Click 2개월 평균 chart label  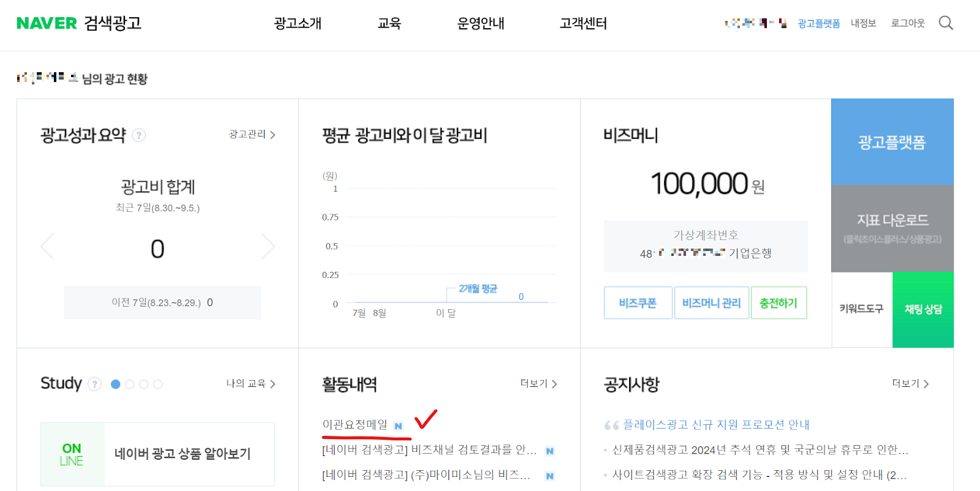coord(478,288)
